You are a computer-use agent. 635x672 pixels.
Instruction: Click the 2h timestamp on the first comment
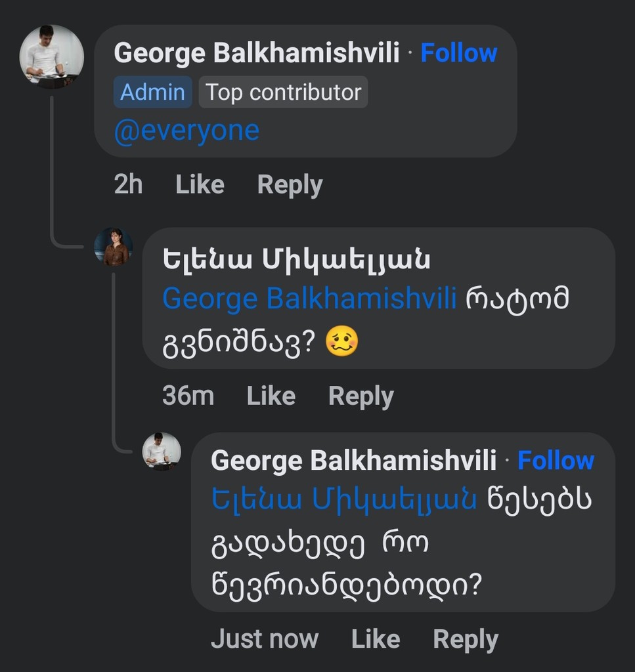128,184
